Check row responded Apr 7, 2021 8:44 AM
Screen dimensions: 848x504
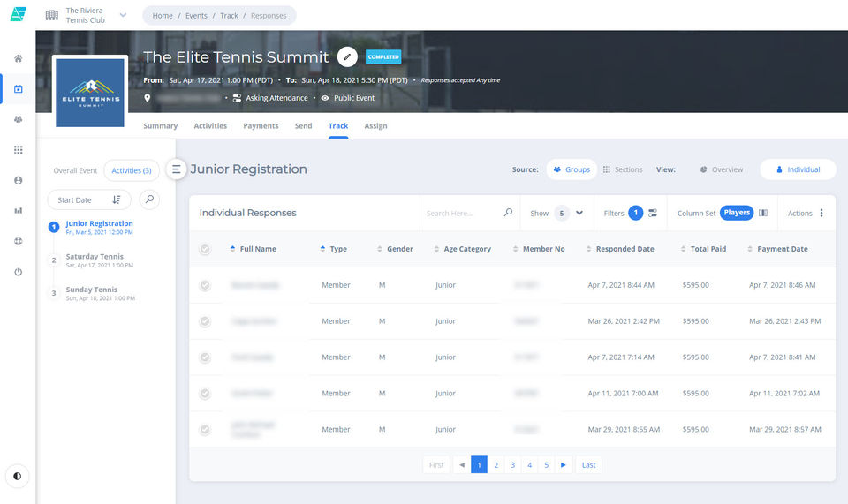click(204, 285)
